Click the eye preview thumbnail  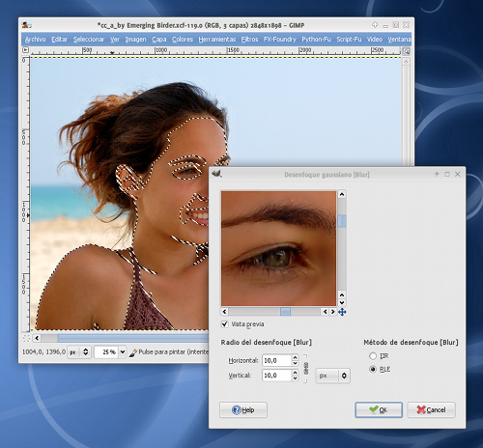(278, 248)
